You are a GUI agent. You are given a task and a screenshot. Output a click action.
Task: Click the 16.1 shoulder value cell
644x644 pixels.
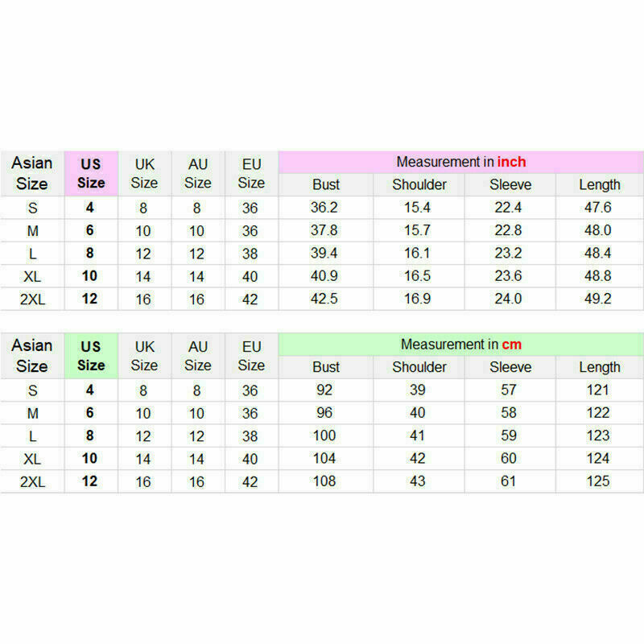(x=419, y=253)
